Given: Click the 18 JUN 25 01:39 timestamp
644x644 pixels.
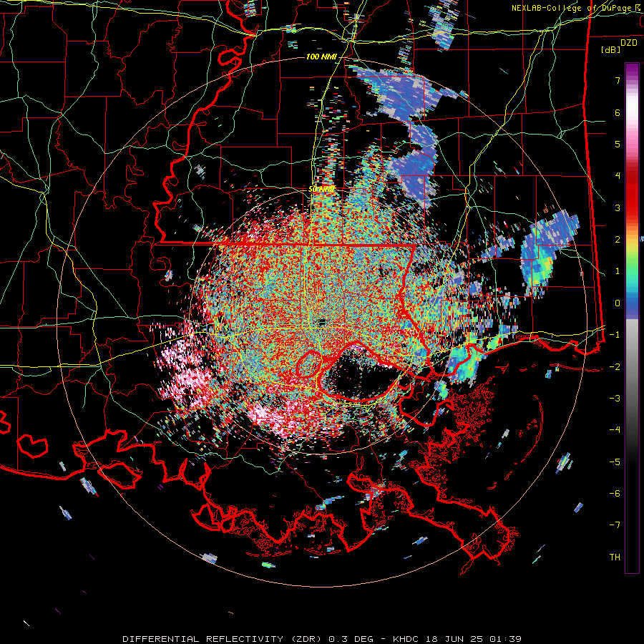Looking at the screenshot, I should point(473,639).
